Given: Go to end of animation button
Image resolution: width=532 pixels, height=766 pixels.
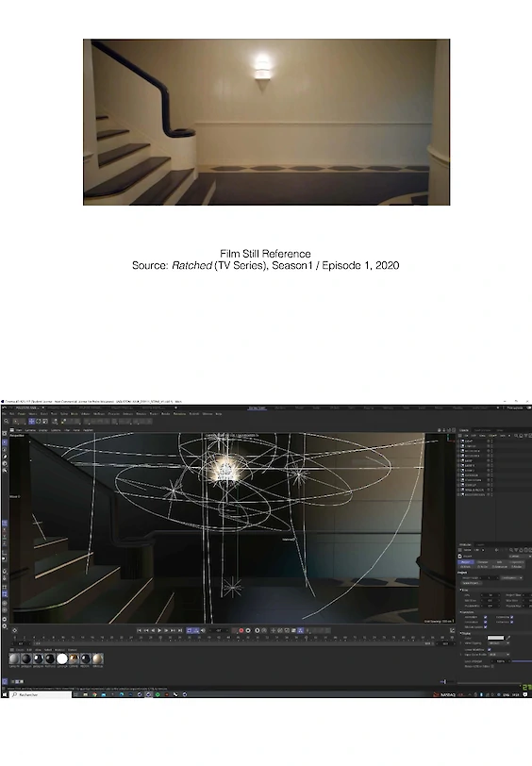Looking at the screenshot, I should point(180,630).
